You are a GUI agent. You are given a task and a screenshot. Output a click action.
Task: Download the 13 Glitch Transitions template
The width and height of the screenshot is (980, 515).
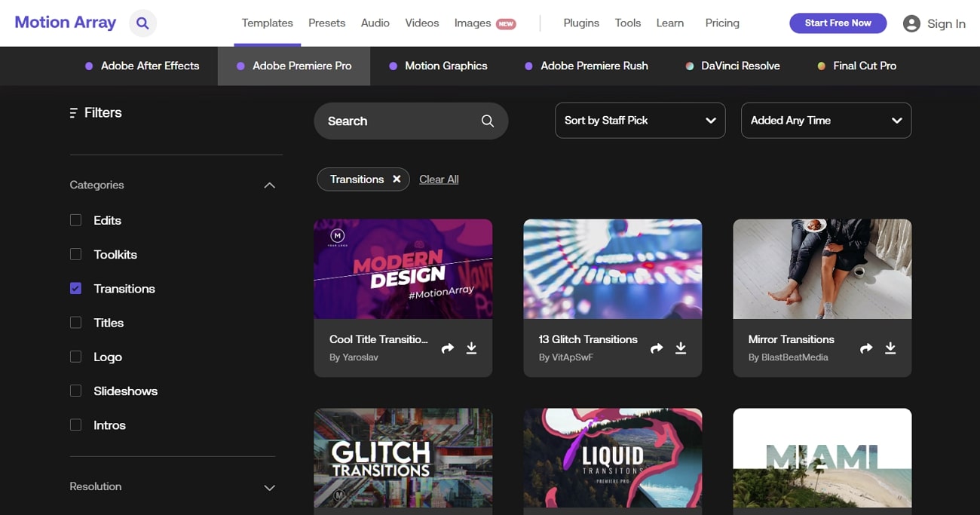coord(681,348)
